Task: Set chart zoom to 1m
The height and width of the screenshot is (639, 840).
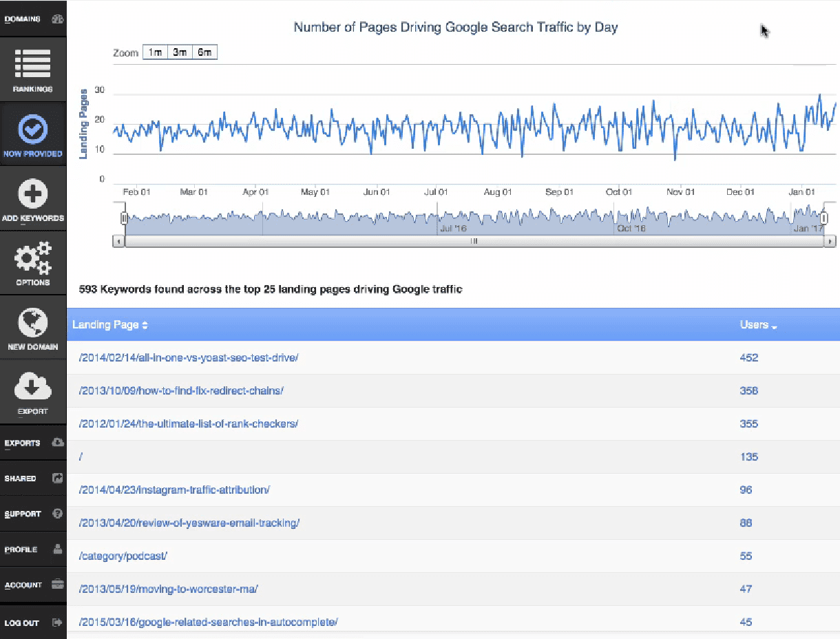Action: click(x=156, y=52)
